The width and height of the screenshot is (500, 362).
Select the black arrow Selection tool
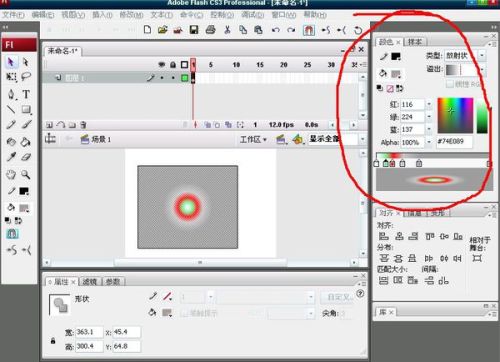click(11, 62)
